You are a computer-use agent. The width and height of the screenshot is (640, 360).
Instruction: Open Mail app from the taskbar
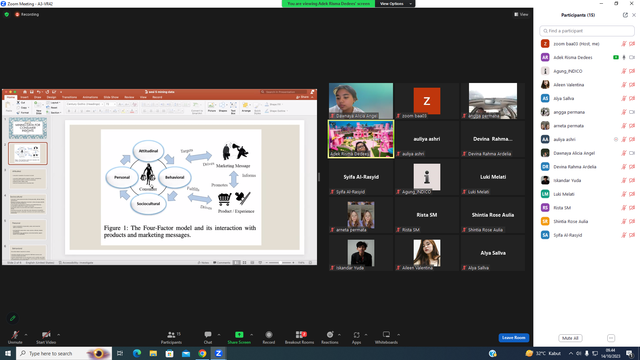tap(186, 353)
